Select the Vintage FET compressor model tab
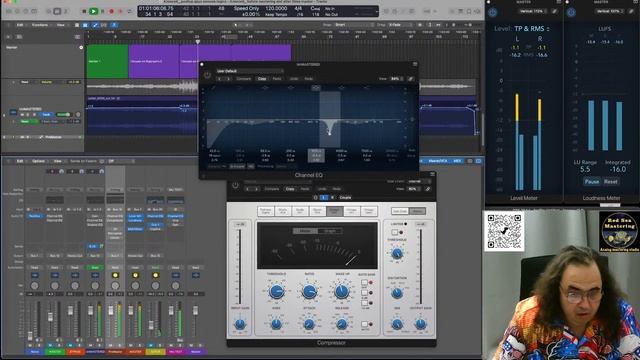 pos(351,211)
